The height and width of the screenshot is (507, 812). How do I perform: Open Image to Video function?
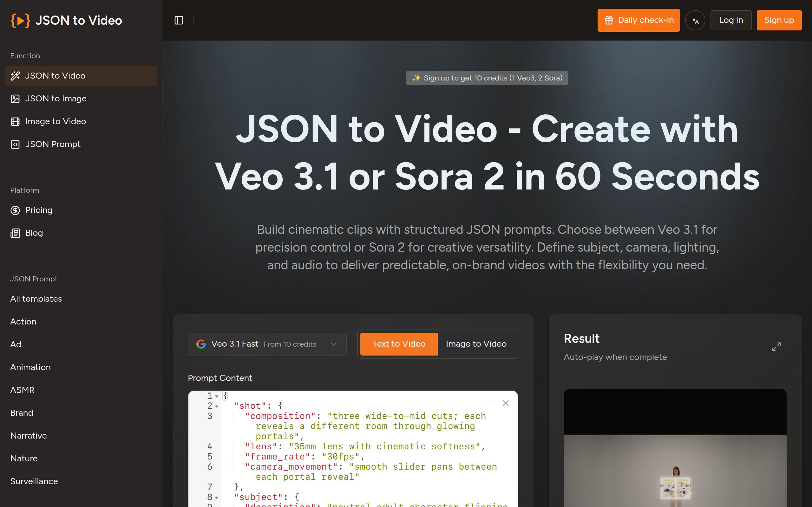pyautogui.click(x=56, y=121)
